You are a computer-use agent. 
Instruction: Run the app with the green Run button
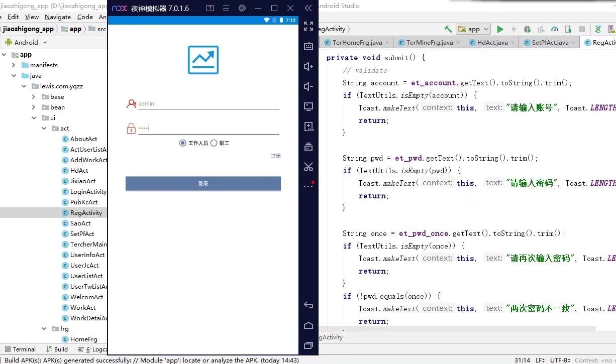[500, 29]
